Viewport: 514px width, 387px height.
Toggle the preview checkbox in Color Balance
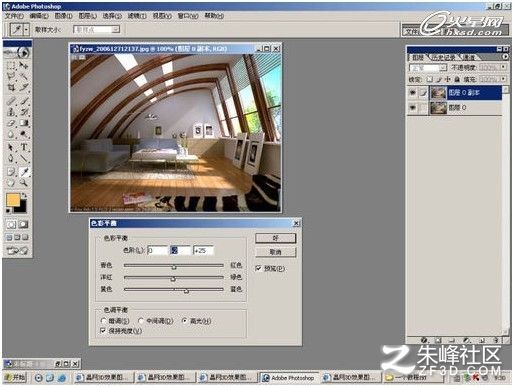pos(258,268)
